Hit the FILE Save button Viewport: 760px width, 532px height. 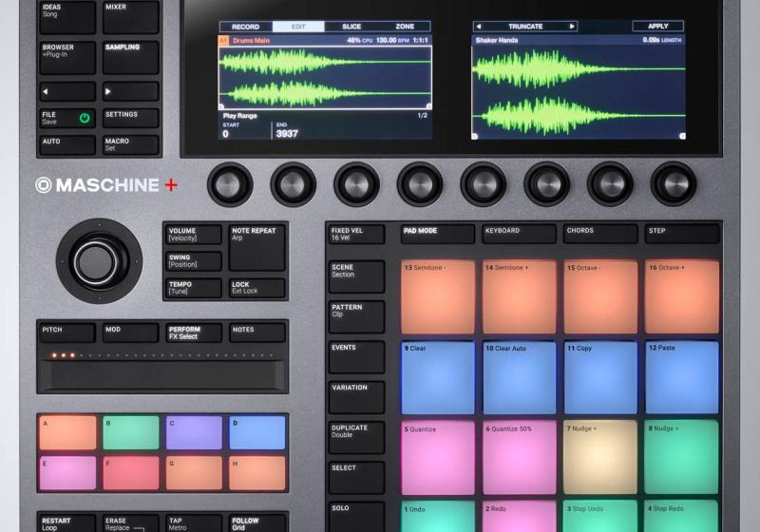(67, 118)
